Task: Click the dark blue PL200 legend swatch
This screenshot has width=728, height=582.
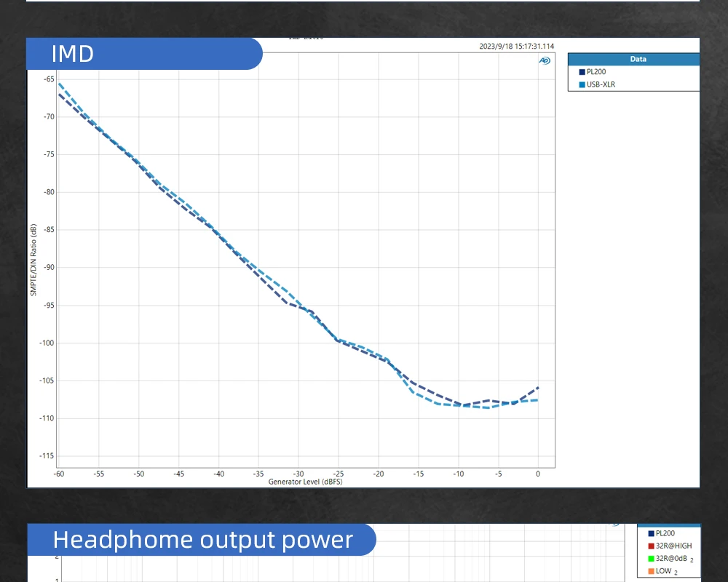Action: pos(582,72)
